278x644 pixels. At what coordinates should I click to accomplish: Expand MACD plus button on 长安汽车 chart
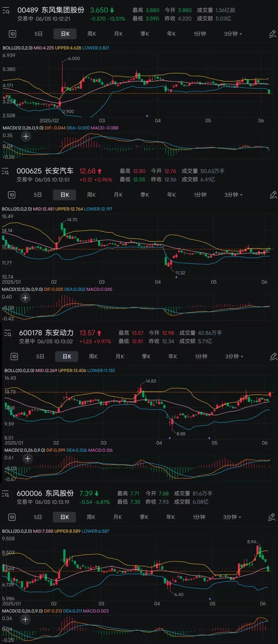25,298
